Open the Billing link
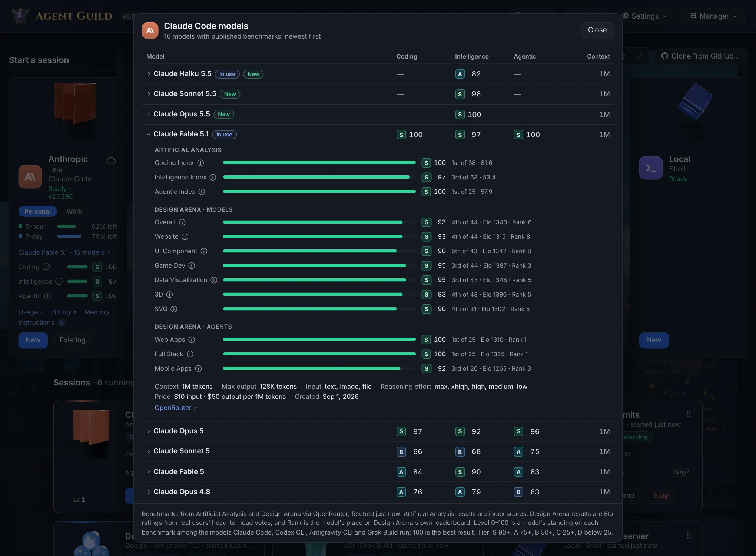756x556 pixels. point(64,312)
